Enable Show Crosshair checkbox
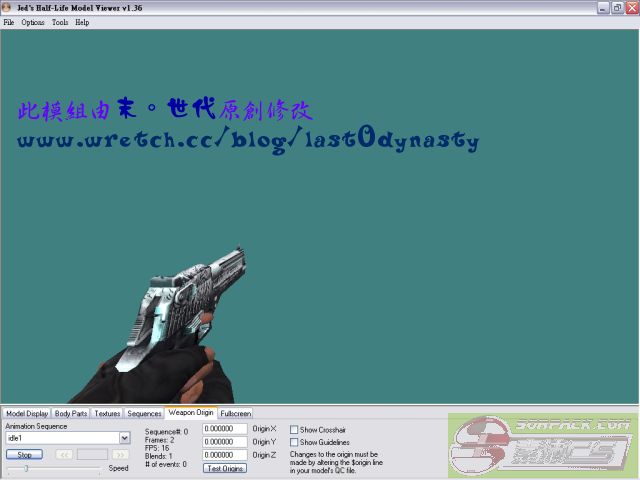 point(294,430)
